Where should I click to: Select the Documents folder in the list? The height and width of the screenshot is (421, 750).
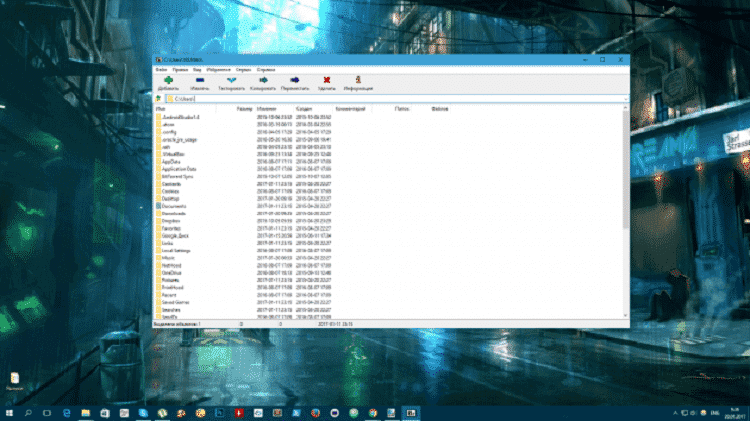tap(175, 206)
